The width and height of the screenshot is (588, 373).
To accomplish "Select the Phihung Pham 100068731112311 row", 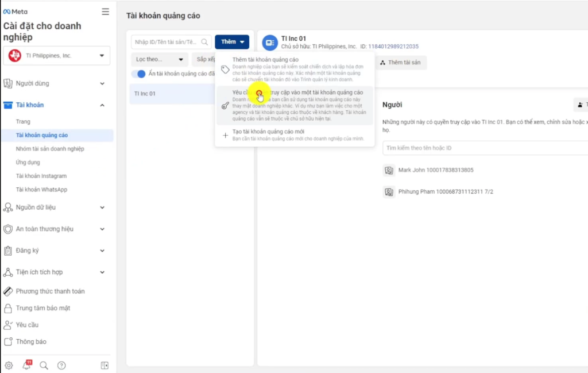I will [x=446, y=192].
